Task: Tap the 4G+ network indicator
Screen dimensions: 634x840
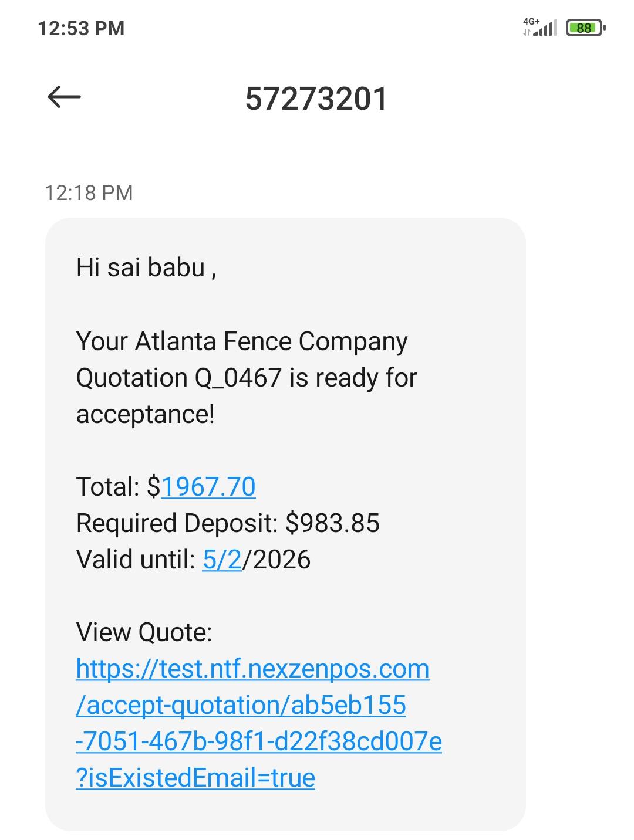Action: click(x=531, y=21)
